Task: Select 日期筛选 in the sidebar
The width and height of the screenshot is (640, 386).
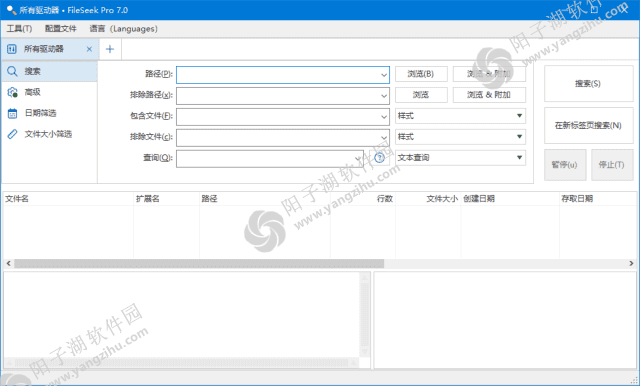Action: tap(49, 113)
